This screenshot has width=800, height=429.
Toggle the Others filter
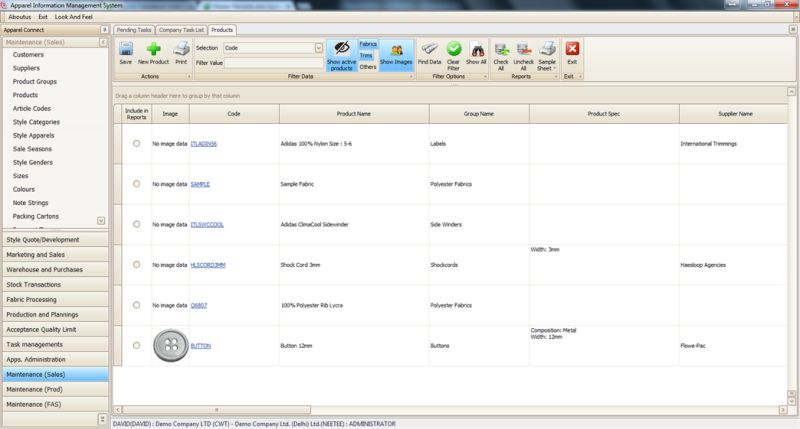(x=367, y=67)
